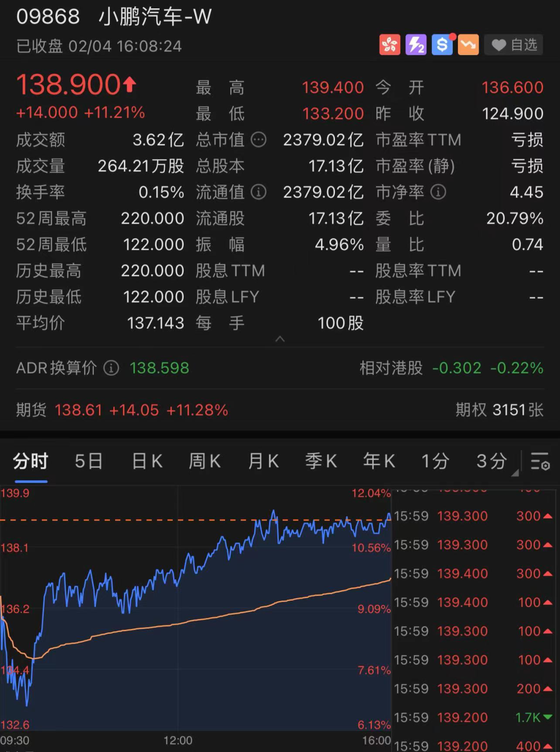Tap the 12:00 time axis label
Viewport: 560px width, 752px height.
point(178,741)
